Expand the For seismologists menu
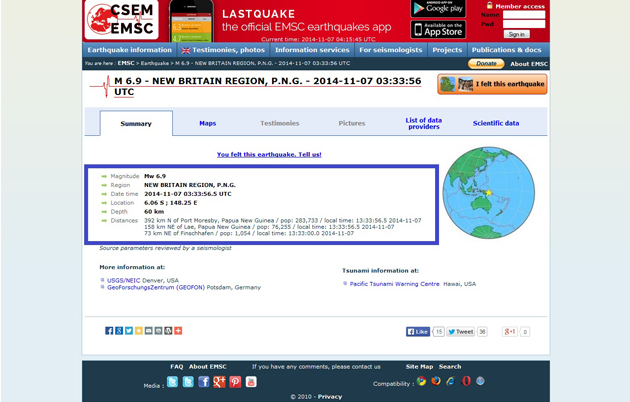Viewport: 630px width, 402px height. click(390, 49)
